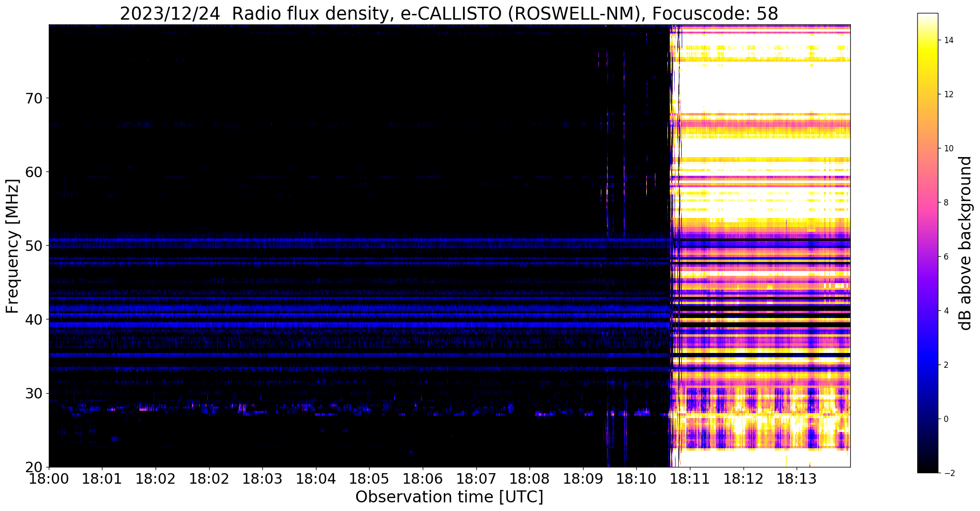Click the colorbar tick value 4
Viewport: 980px width, 511px height.
tap(946, 311)
